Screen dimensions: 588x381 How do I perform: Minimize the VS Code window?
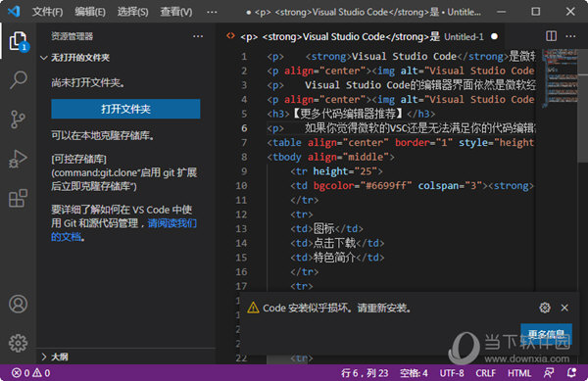click(x=502, y=12)
